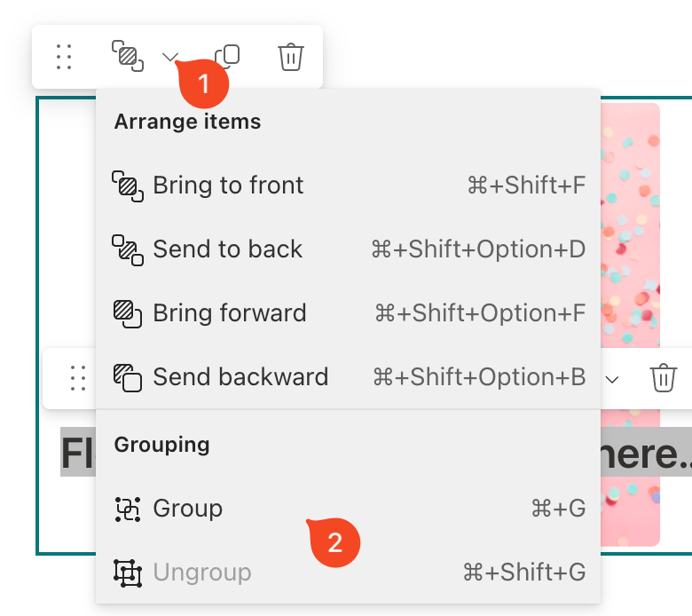Choose the Send to back option
Screen dimensions: 692x616
pyautogui.click(x=227, y=249)
